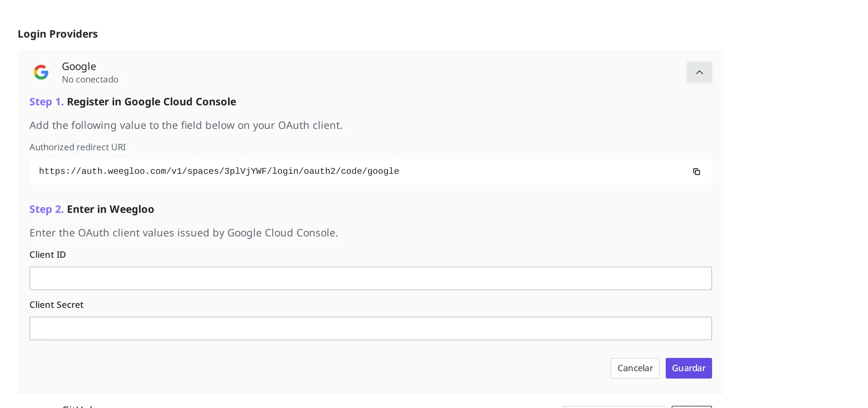Click the No conectado status text

90,80
